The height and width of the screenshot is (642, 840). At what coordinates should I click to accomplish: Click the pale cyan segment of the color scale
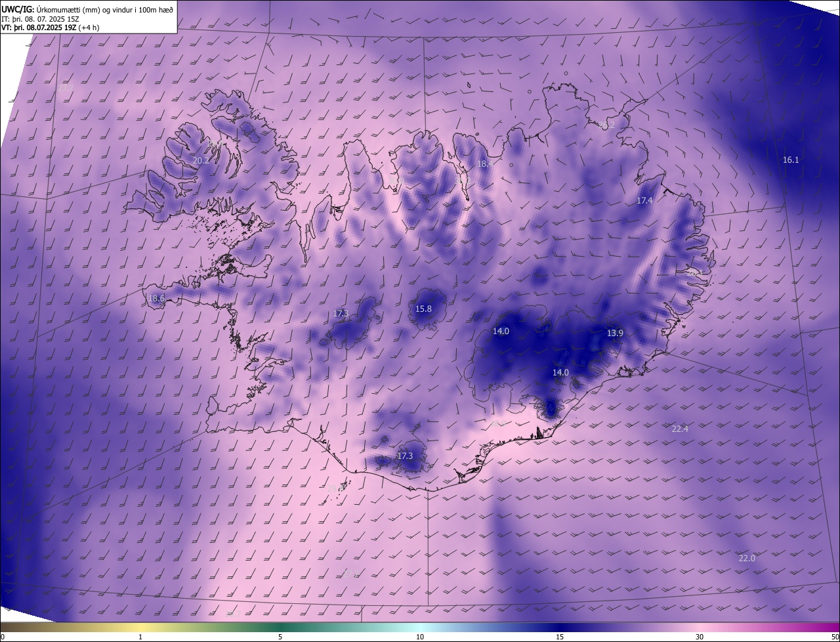[420, 627]
